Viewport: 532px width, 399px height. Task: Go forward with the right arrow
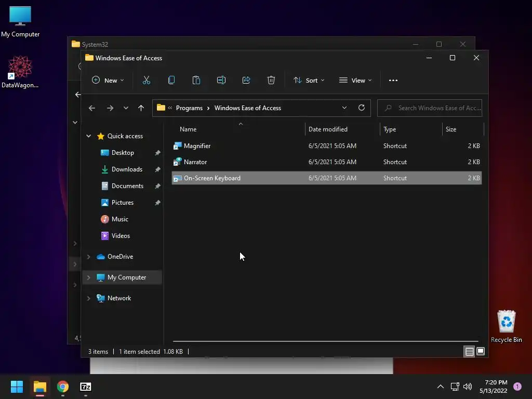110,108
